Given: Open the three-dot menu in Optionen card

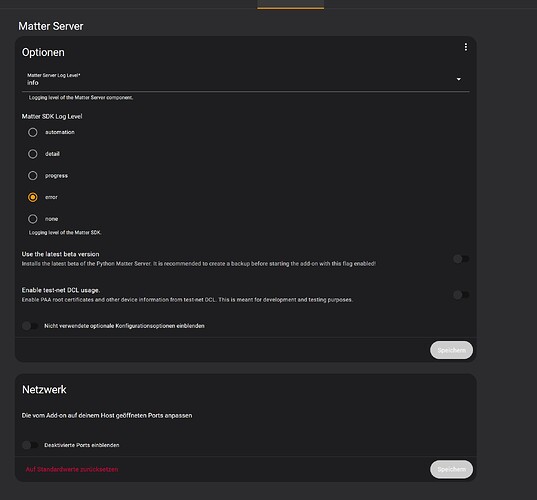Looking at the screenshot, I should [x=466, y=47].
